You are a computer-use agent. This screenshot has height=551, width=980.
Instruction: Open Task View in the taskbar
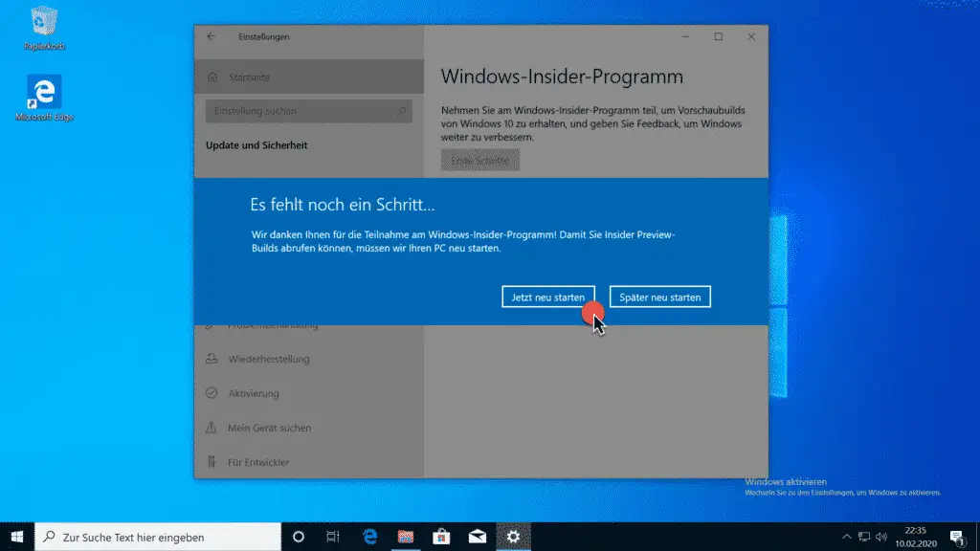332,537
